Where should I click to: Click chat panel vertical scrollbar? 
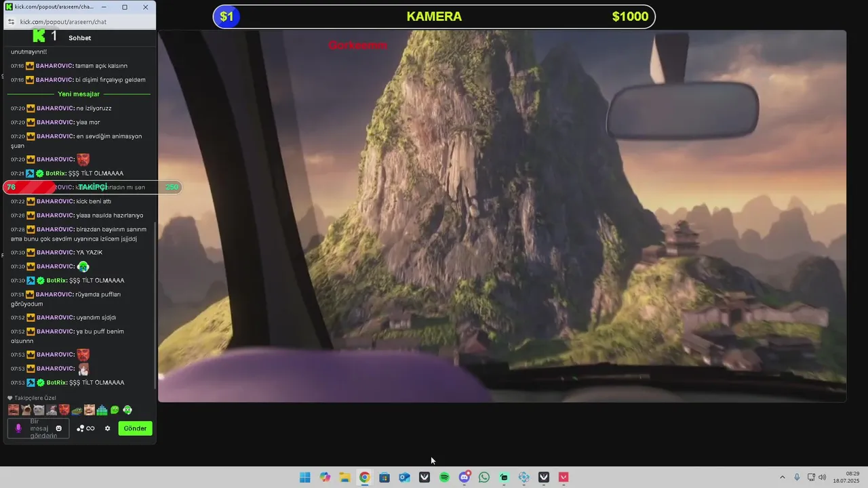click(x=156, y=305)
